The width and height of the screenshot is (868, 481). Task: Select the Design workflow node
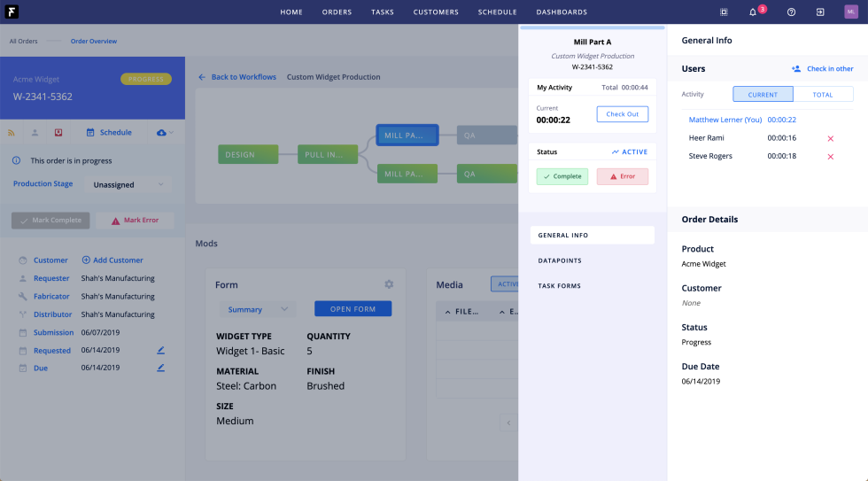(241, 155)
